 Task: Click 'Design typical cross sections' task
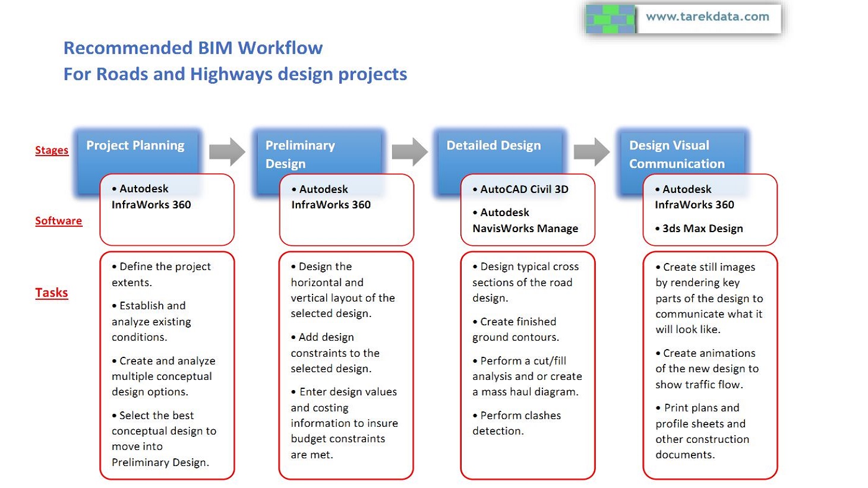click(x=526, y=282)
